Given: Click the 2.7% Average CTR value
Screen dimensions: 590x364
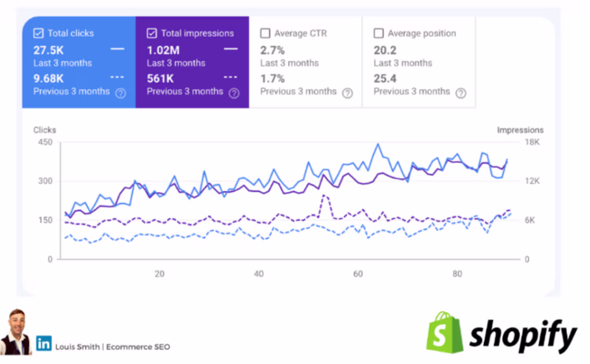Looking at the screenshot, I should 272,50.
